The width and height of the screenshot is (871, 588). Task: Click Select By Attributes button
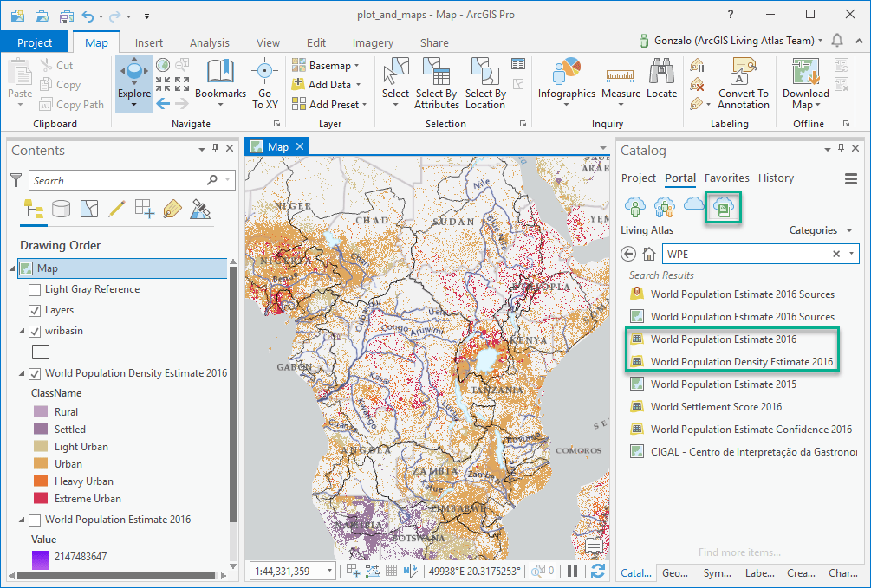pyautogui.click(x=436, y=83)
